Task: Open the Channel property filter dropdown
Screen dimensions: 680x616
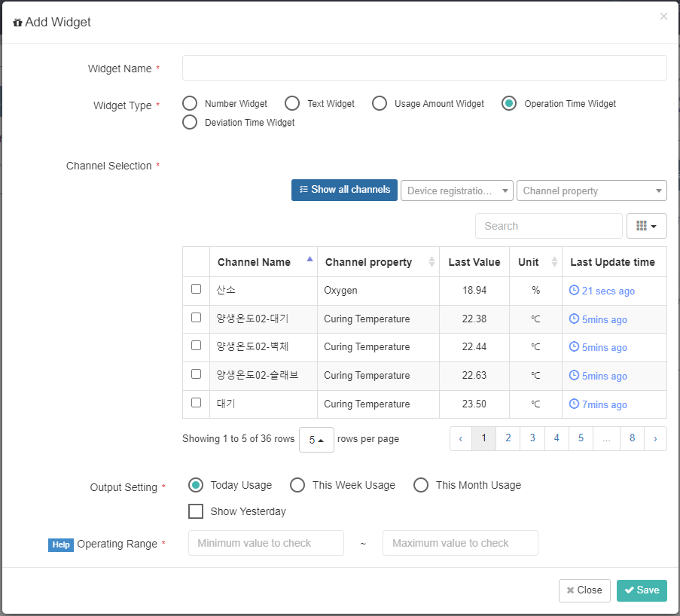Action: pos(592,191)
